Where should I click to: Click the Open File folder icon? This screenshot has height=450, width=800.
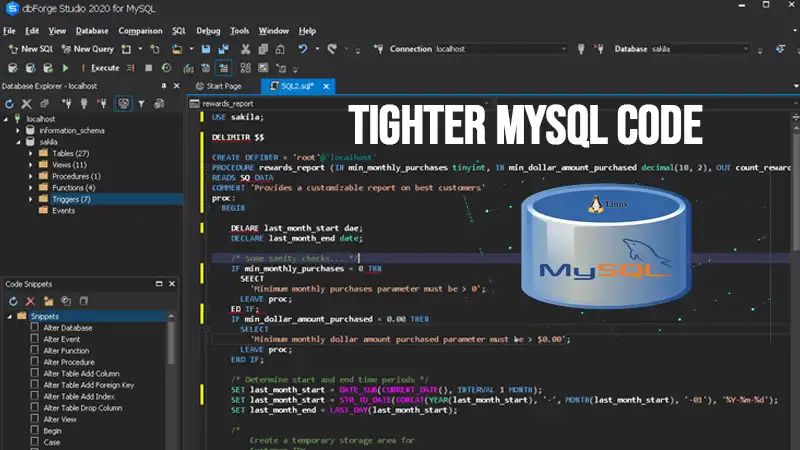click(177, 49)
